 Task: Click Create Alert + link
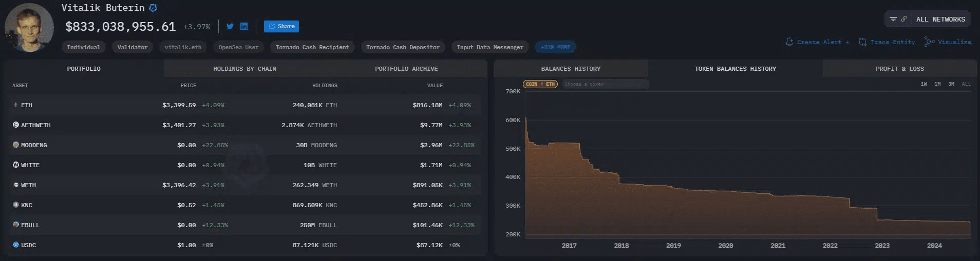[817, 42]
